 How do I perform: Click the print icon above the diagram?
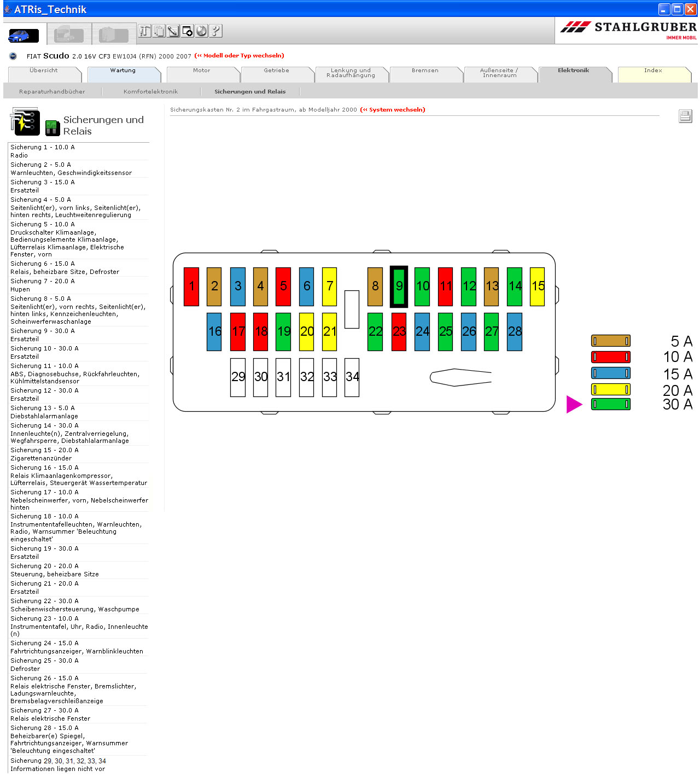pyautogui.click(x=685, y=116)
